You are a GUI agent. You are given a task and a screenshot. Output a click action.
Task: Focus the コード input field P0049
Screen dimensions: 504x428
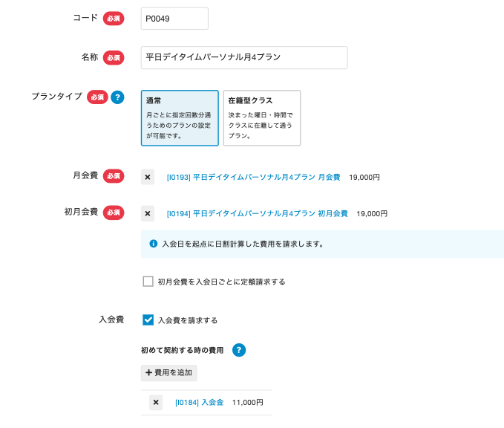(174, 19)
